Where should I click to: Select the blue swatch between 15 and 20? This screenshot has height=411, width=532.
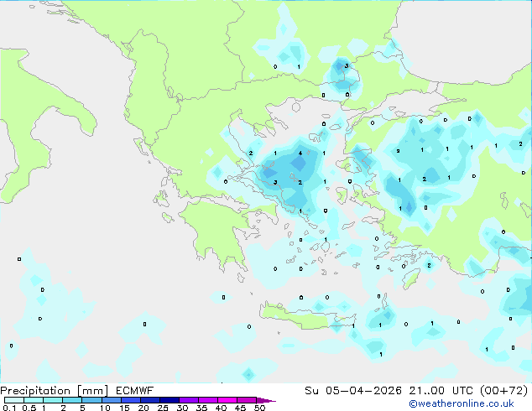(x=131, y=400)
